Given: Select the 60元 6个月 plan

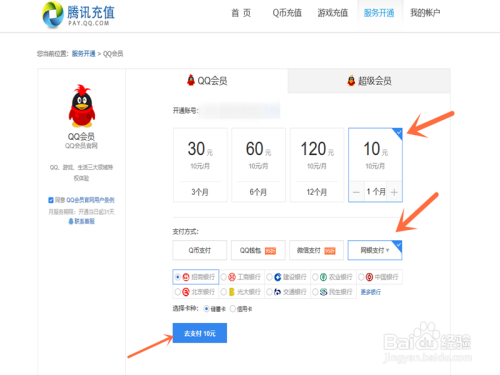Looking at the screenshot, I should click(x=259, y=165).
